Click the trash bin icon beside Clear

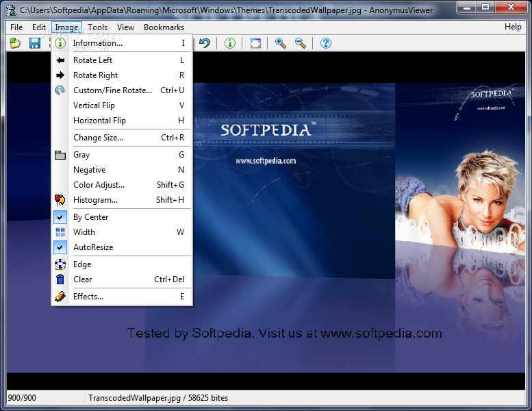60,279
